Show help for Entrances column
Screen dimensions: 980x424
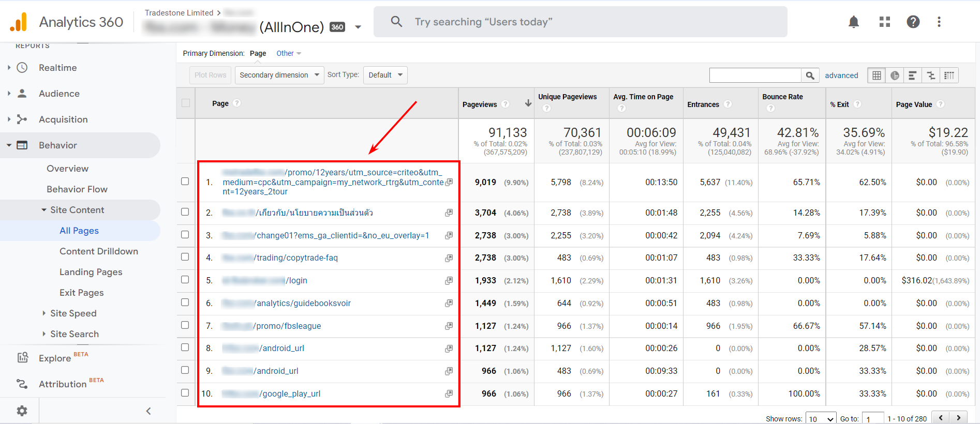click(x=728, y=104)
